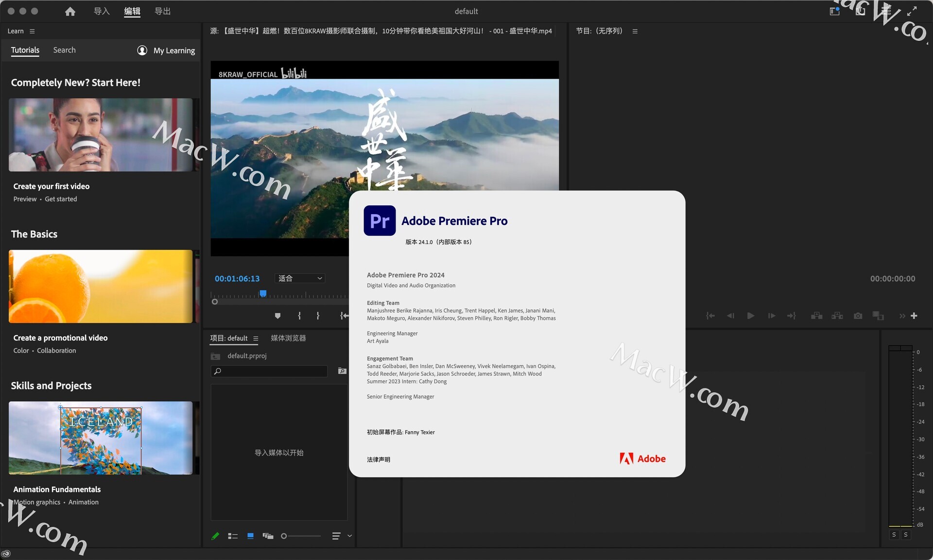The height and width of the screenshot is (560, 933).
Task: Expand program monitor overflow buttons chevron
Action: (x=902, y=316)
